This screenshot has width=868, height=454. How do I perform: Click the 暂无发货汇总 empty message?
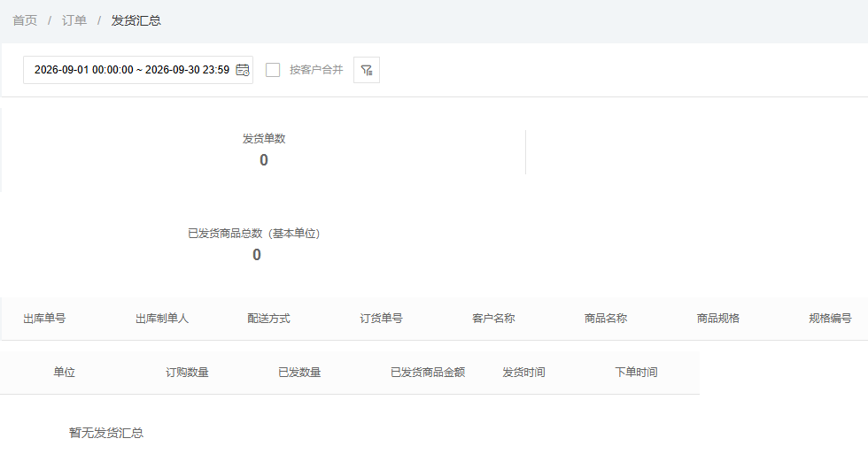[x=106, y=433]
